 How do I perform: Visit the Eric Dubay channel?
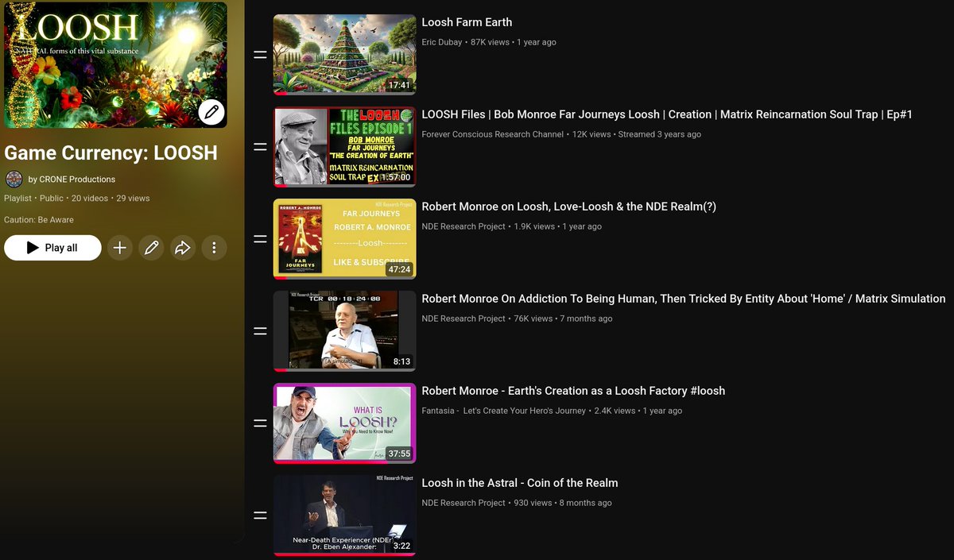442,42
